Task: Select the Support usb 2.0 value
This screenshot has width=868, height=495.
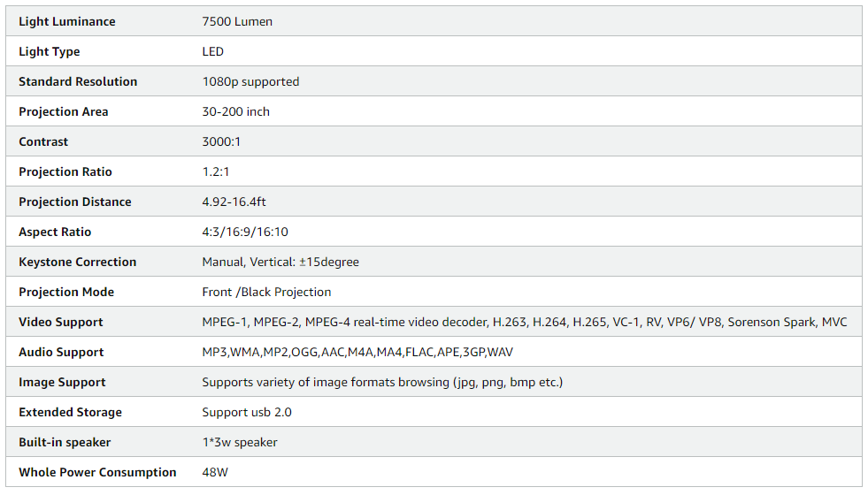Action: point(246,412)
